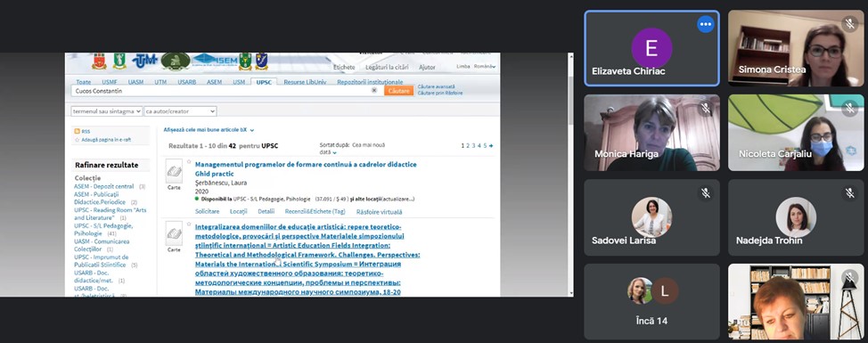
Task: Click the UTM logo in header
Action: pos(145,61)
